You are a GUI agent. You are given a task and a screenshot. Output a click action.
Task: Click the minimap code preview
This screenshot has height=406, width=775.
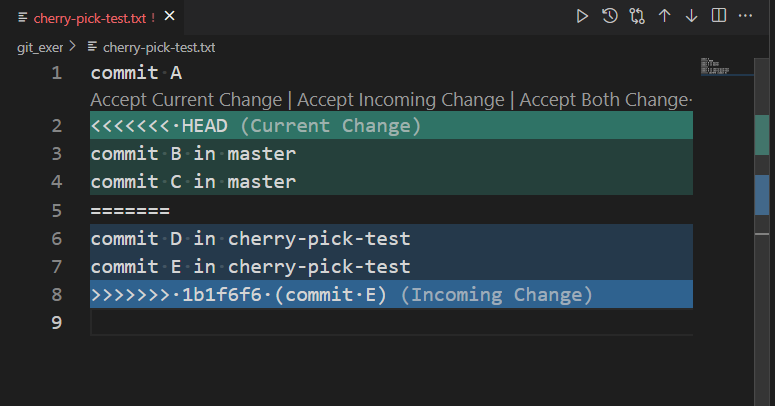pos(715,66)
